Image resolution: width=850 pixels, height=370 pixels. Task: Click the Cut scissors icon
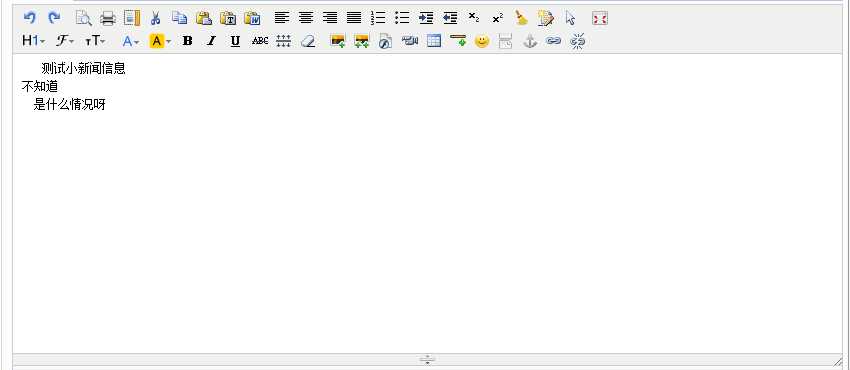(156, 18)
